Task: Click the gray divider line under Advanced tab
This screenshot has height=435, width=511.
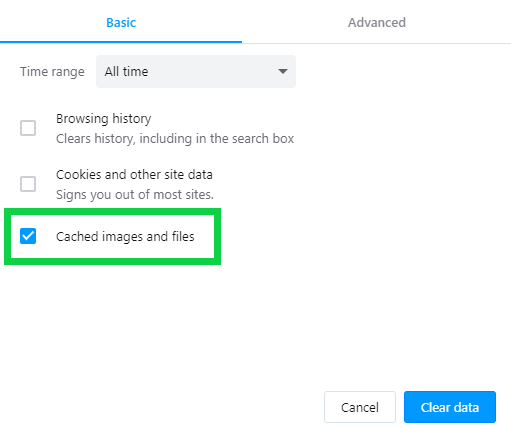Action: pyautogui.click(x=377, y=43)
